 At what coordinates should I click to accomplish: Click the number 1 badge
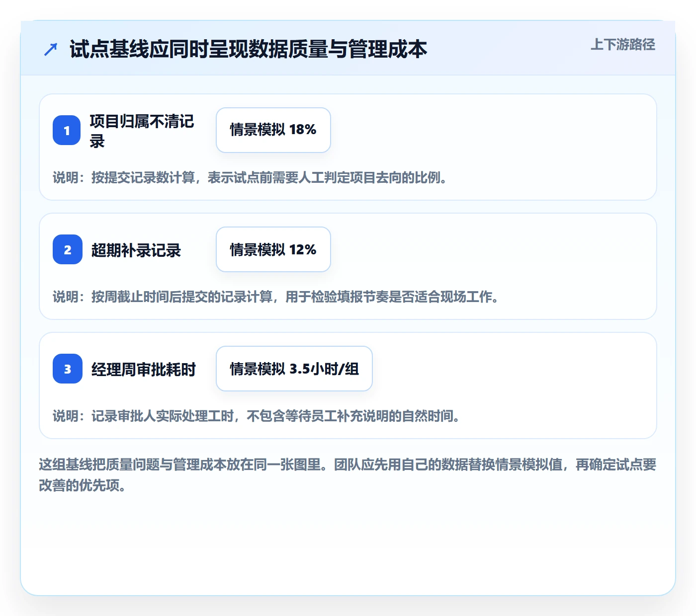67,130
